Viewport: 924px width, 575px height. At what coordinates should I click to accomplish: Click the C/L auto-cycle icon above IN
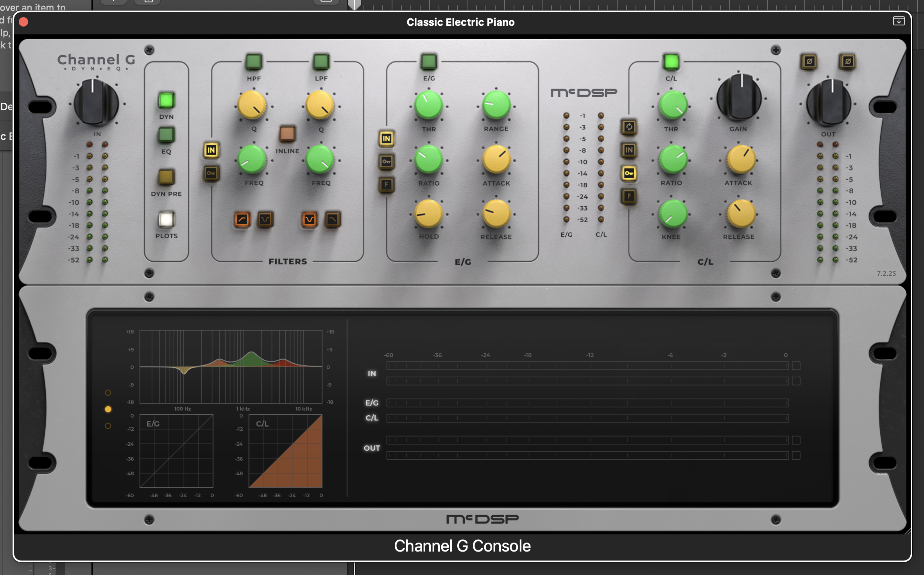click(x=629, y=127)
